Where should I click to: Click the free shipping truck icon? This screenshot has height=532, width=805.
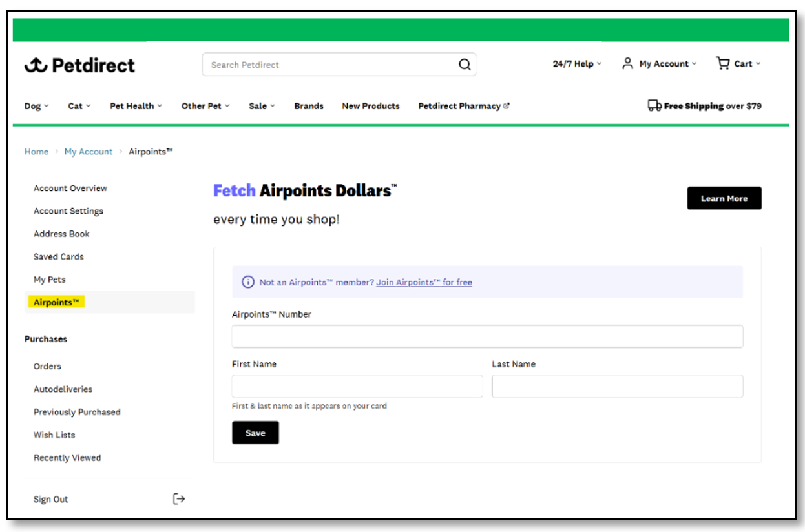coord(654,106)
